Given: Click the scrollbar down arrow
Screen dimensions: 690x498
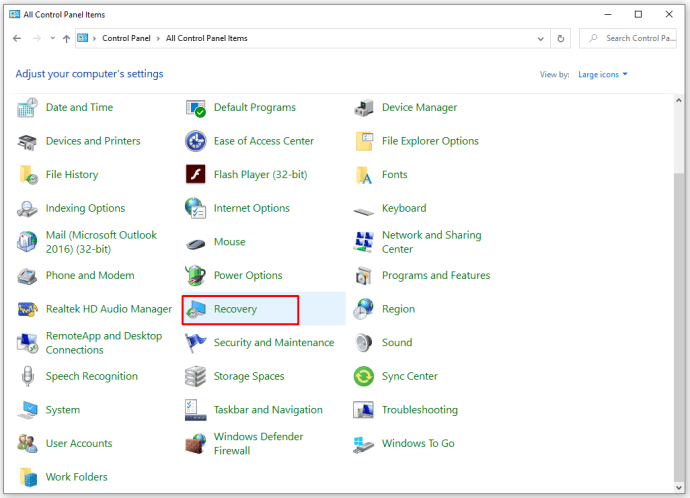Looking at the screenshot, I should point(679,487).
